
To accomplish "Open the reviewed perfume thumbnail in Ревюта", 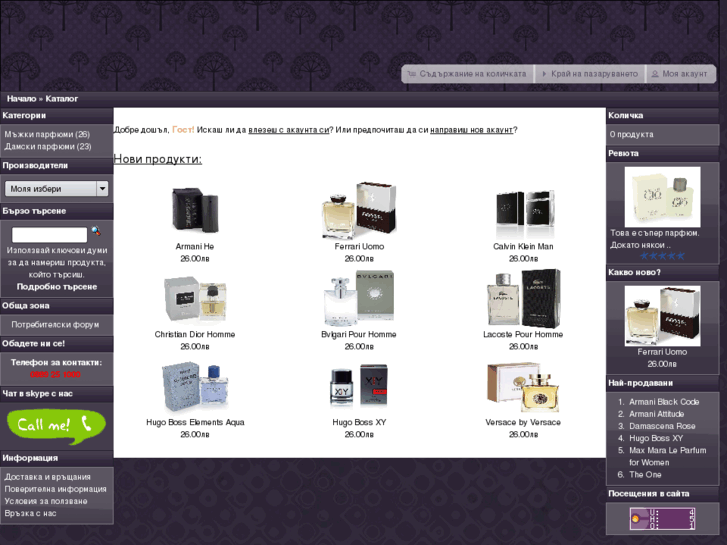I will pyautogui.click(x=662, y=197).
